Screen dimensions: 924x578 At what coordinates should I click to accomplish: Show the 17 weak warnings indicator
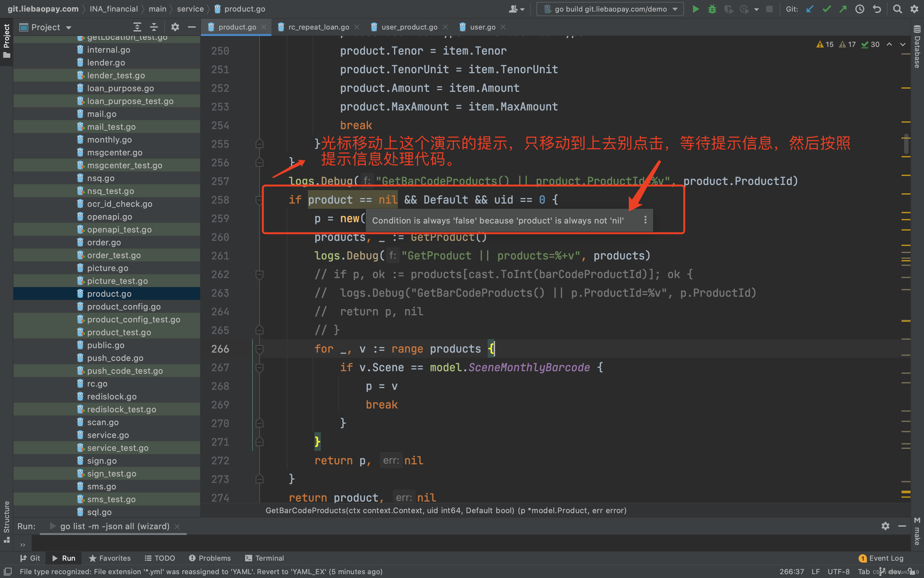(x=847, y=44)
